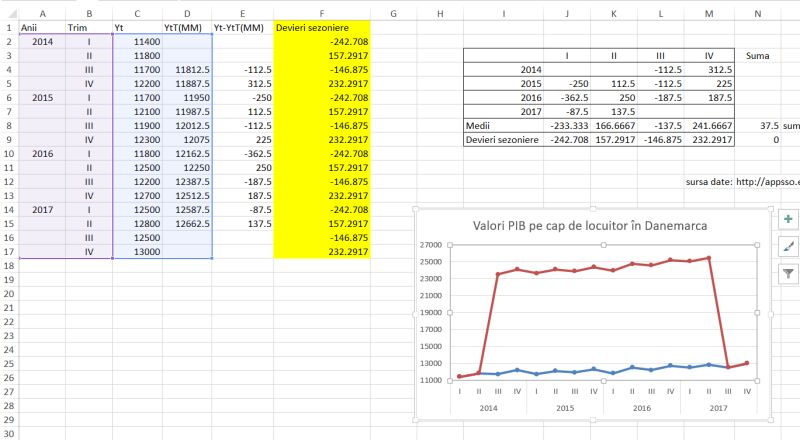Select moving average value 11812.5
This screenshot has height=440, width=800.
(x=187, y=70)
